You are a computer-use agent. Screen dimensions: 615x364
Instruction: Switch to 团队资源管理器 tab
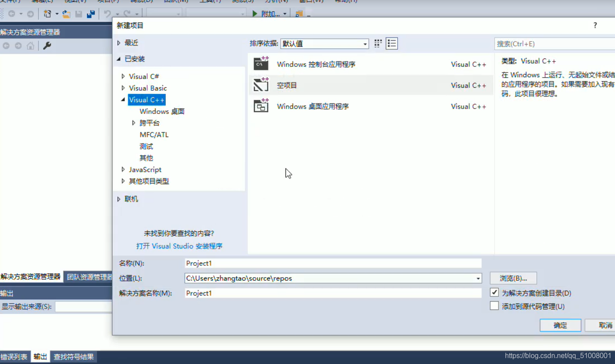[89, 277]
